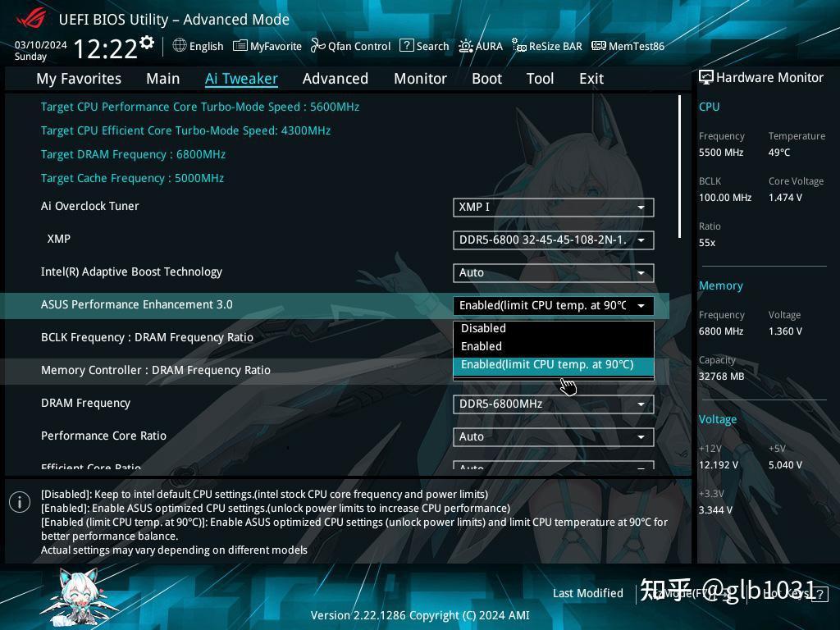The image size is (840, 630).
Task: Choose Disabled in the dropdown list
Action: [554, 328]
